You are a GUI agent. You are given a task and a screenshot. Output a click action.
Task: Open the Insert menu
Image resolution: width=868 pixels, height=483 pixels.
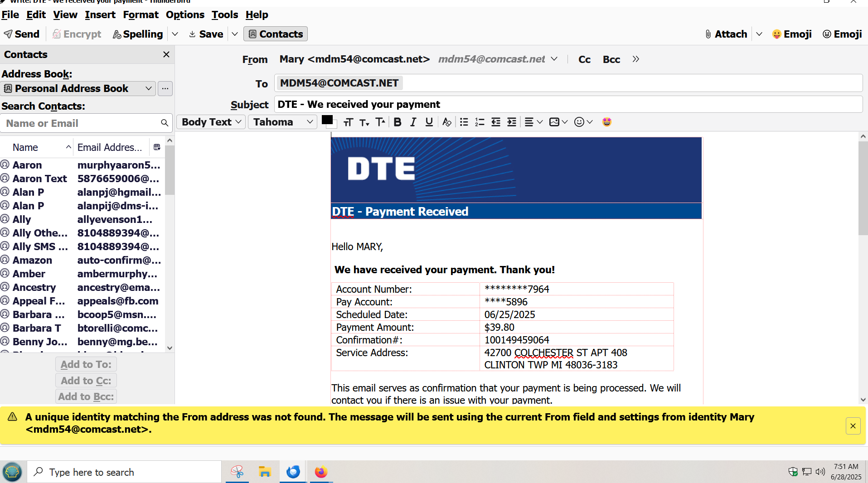click(100, 14)
